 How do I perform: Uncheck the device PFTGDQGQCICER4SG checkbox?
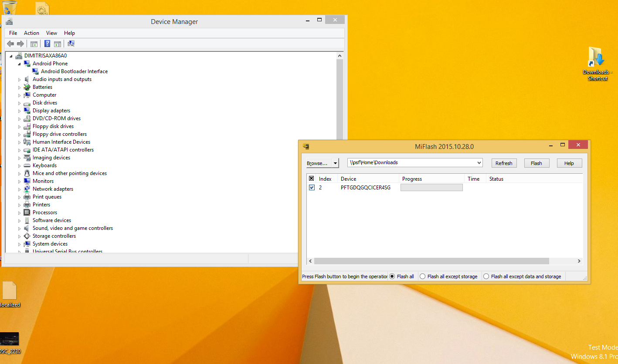point(312,188)
